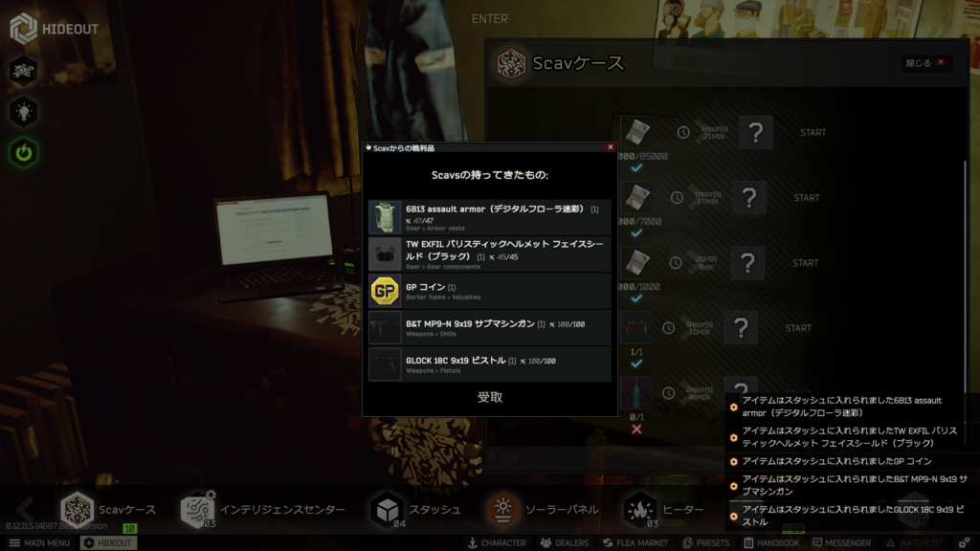Screen dimensions: 980x551
Task: Select the インテリジェンスセンター area icon
Action: tap(196, 510)
